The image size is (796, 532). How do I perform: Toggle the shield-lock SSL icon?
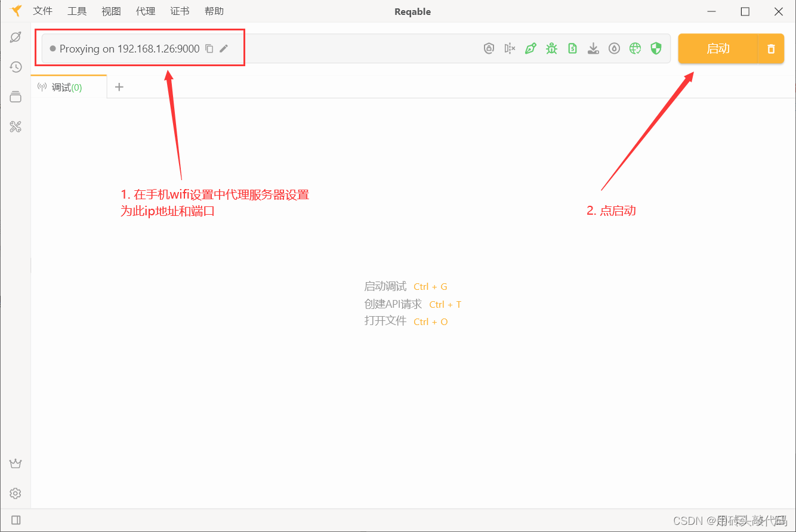[489, 48]
